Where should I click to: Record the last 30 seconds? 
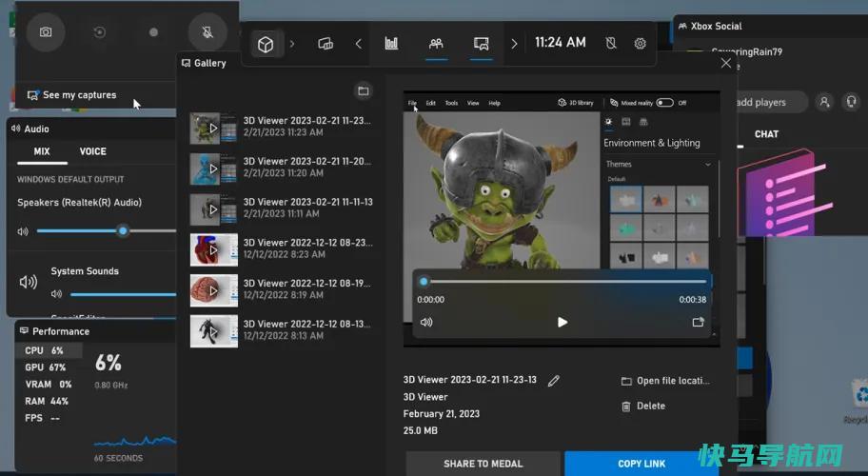pos(100,32)
